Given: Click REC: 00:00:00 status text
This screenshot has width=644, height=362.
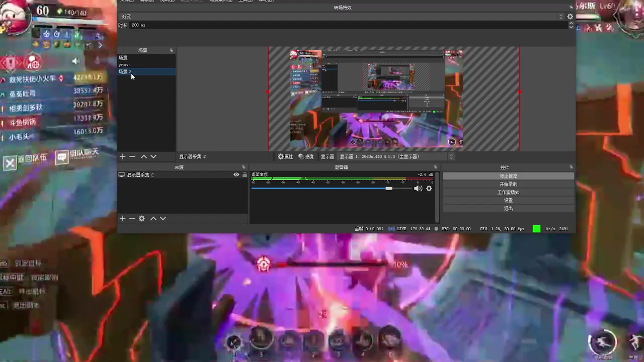Looking at the screenshot, I should (456, 229).
